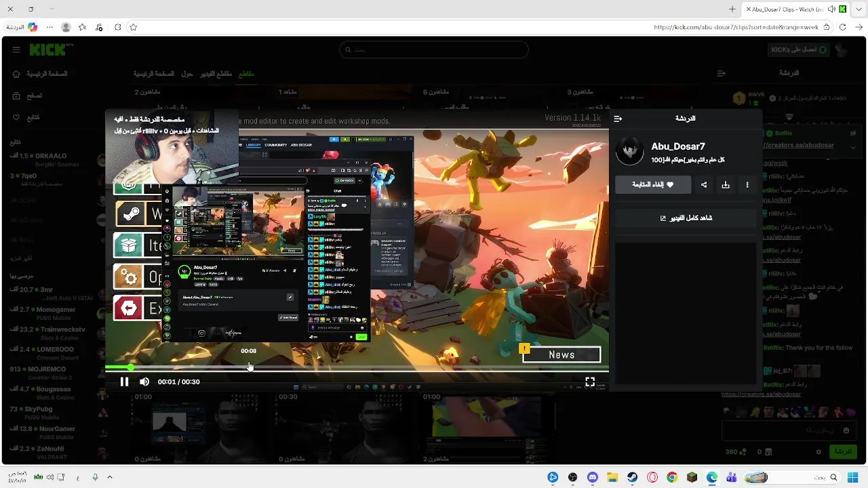
Task: Open Kick sidebar hamburger menu
Action: tap(16, 49)
